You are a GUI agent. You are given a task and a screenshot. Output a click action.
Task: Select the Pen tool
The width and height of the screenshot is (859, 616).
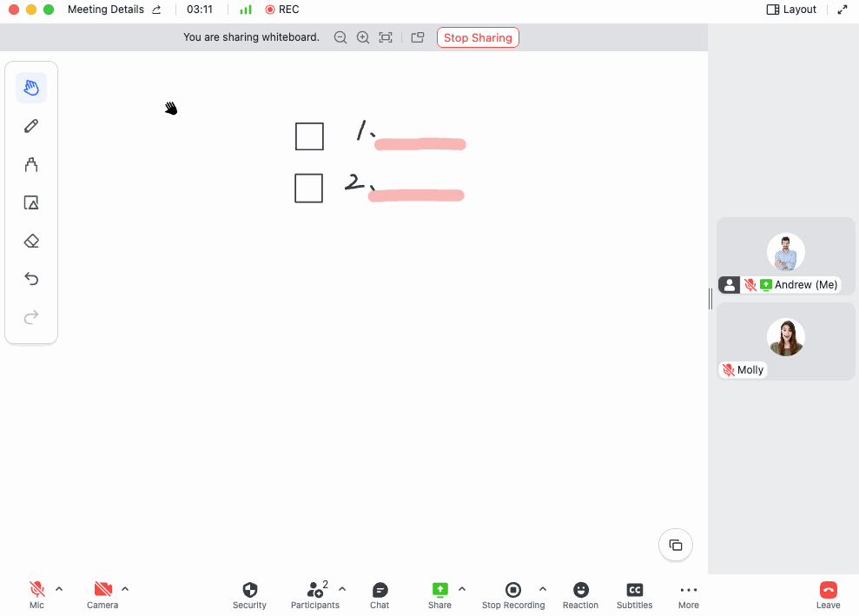tap(31, 126)
